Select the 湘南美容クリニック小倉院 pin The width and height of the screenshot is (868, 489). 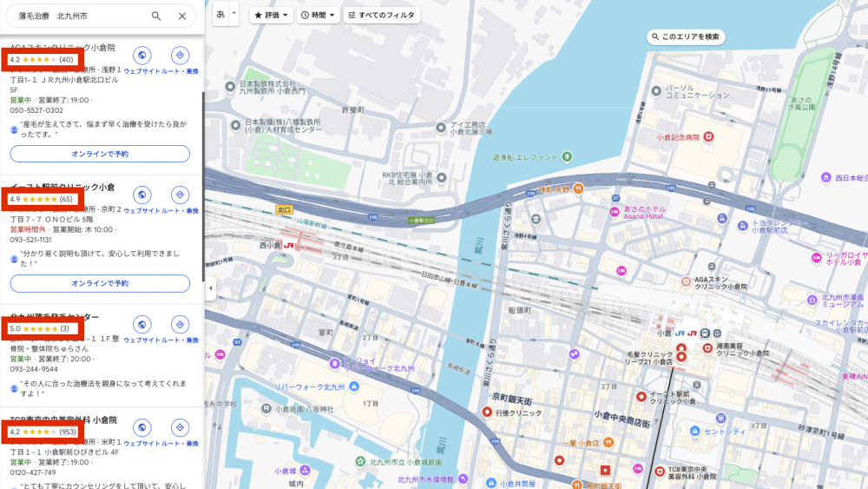[707, 347]
